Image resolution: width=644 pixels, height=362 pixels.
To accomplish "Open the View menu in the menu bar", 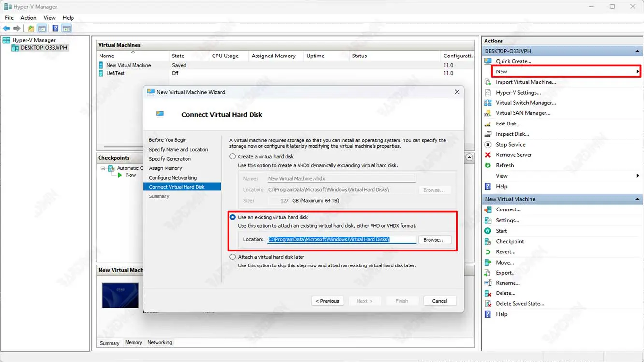I will [49, 18].
